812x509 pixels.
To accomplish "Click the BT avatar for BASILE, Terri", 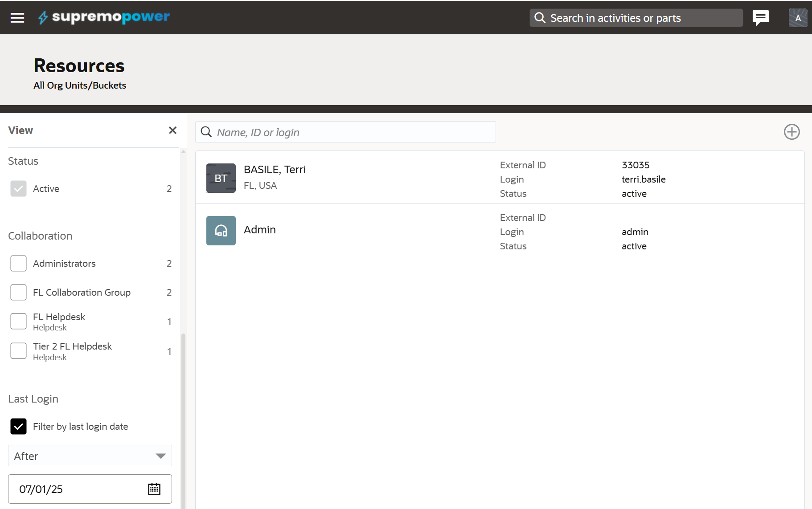I will 221,178.
